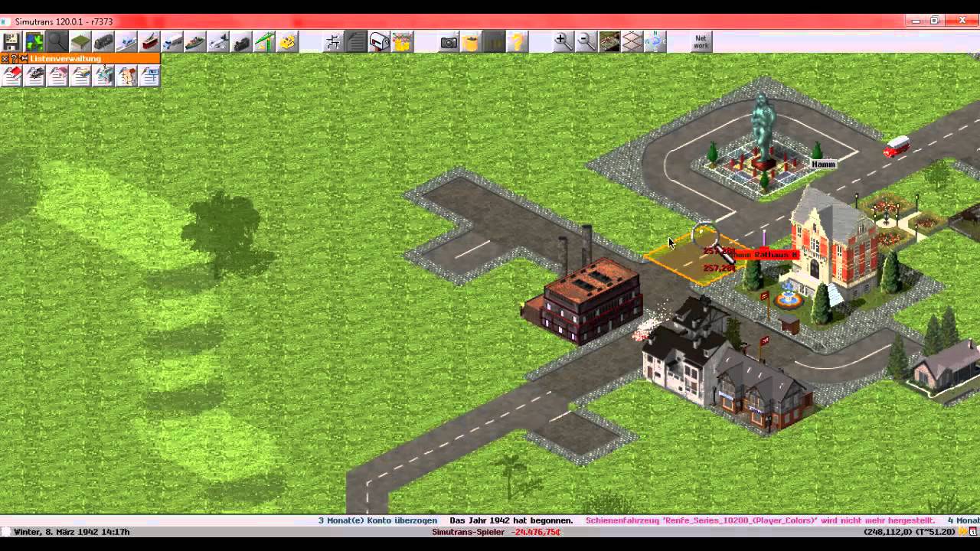
Task: Toggle underground view icon
Action: point(609,41)
